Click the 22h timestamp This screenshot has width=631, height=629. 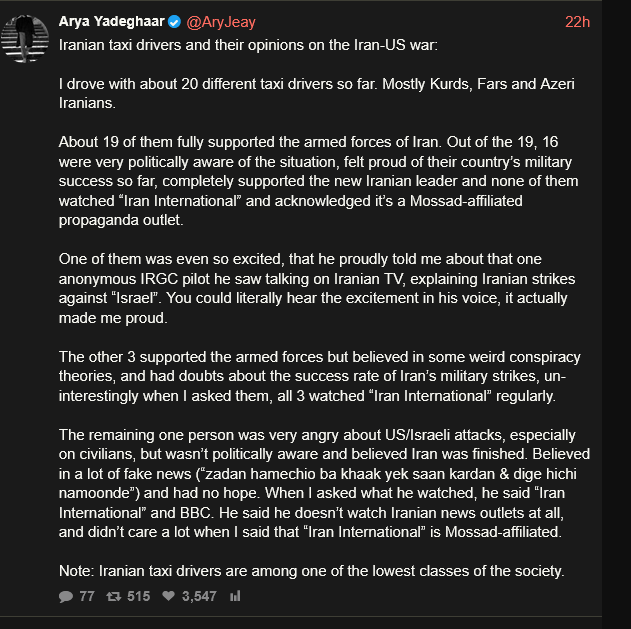[577, 21]
